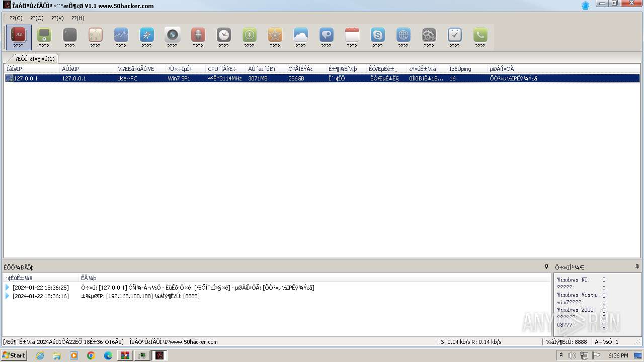The width and height of the screenshot is (644, 362).
Task: Select the host group tab ending in (1)
Action: click(34, 59)
